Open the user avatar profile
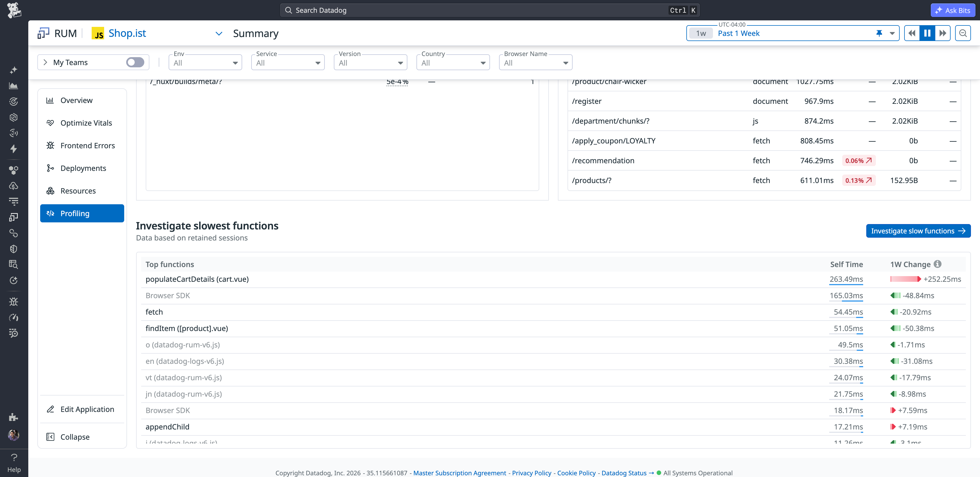 (14, 435)
